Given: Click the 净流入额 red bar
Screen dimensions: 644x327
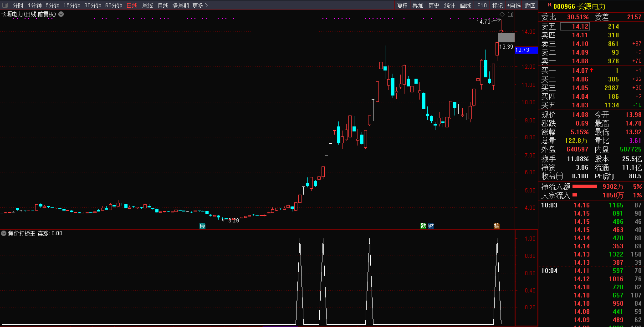Looking at the screenshot, I should [585, 186].
